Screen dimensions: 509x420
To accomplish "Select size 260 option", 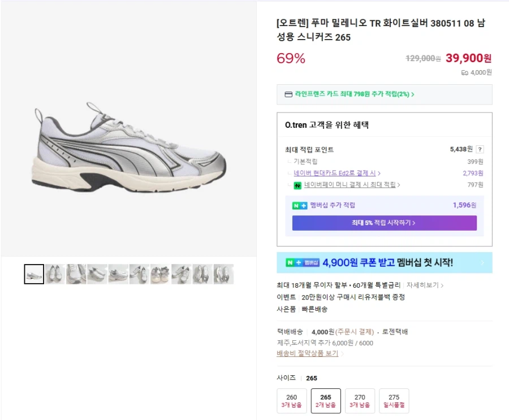I will (292, 401).
